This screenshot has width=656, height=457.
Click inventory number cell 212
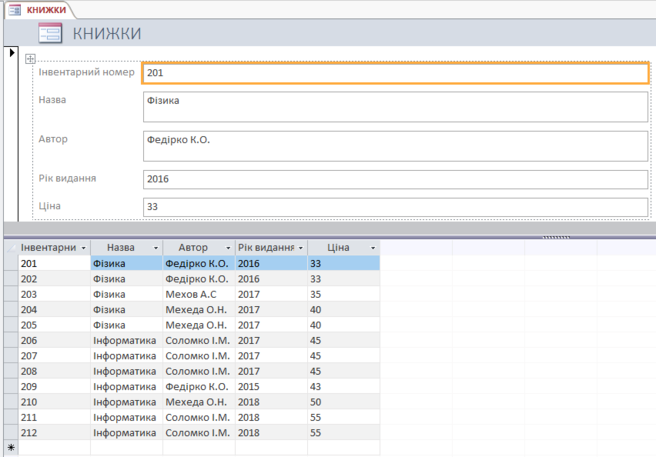[x=54, y=433]
